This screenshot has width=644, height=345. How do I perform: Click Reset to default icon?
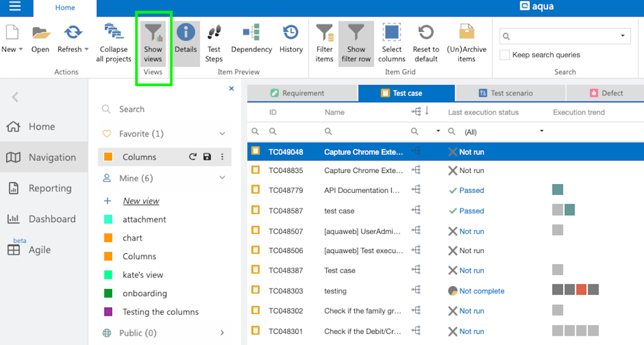click(x=426, y=33)
